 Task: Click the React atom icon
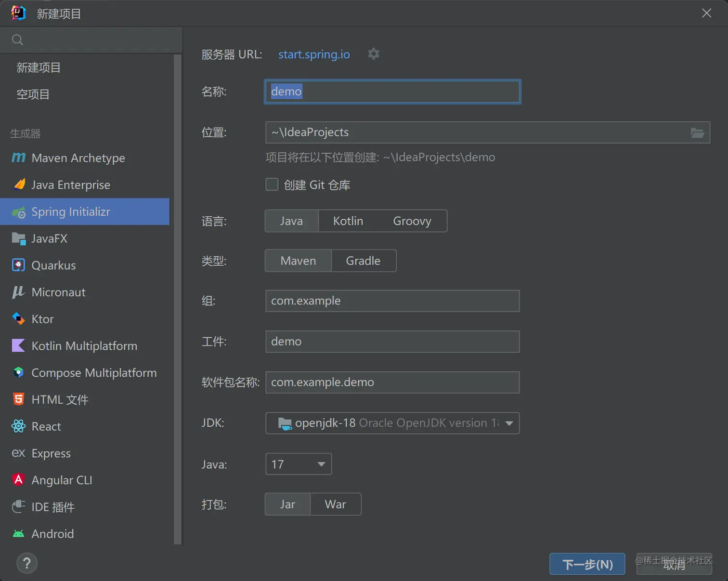point(18,426)
